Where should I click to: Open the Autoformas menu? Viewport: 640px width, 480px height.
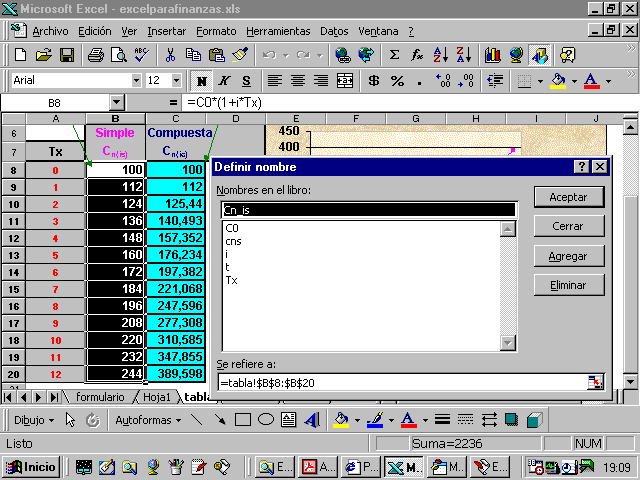148,420
